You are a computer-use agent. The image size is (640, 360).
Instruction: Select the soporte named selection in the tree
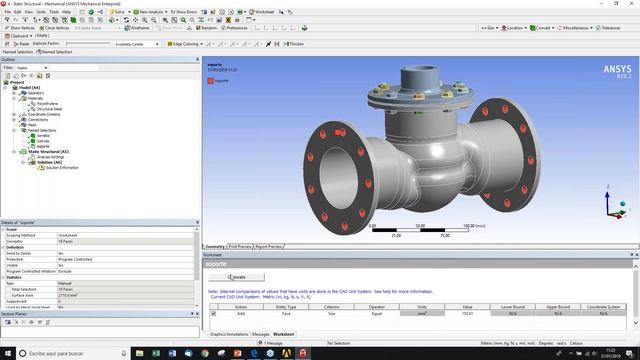click(43, 146)
